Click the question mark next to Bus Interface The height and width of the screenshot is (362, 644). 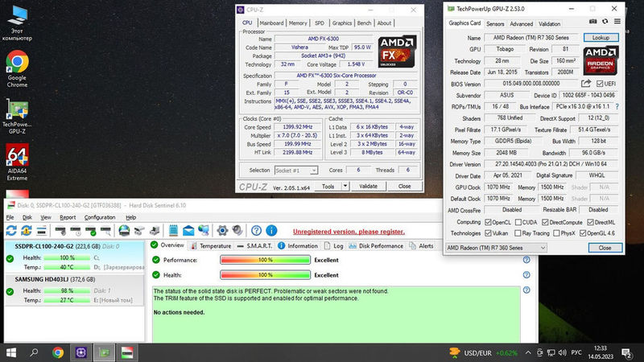pos(617,107)
